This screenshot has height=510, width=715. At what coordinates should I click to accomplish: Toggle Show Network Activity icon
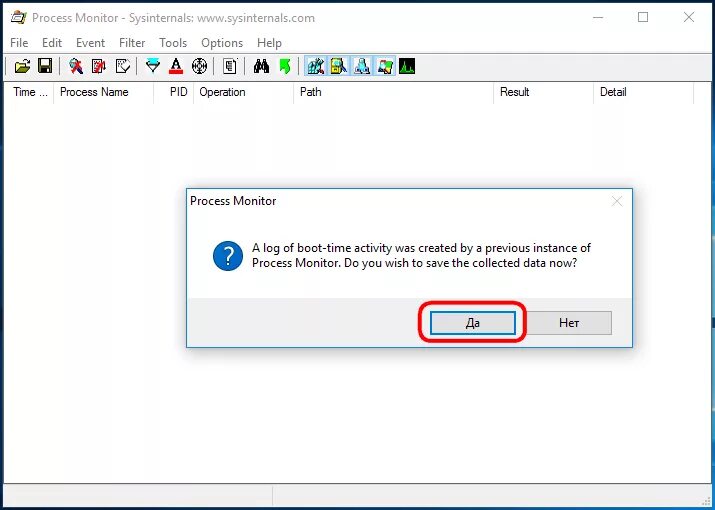pos(362,67)
